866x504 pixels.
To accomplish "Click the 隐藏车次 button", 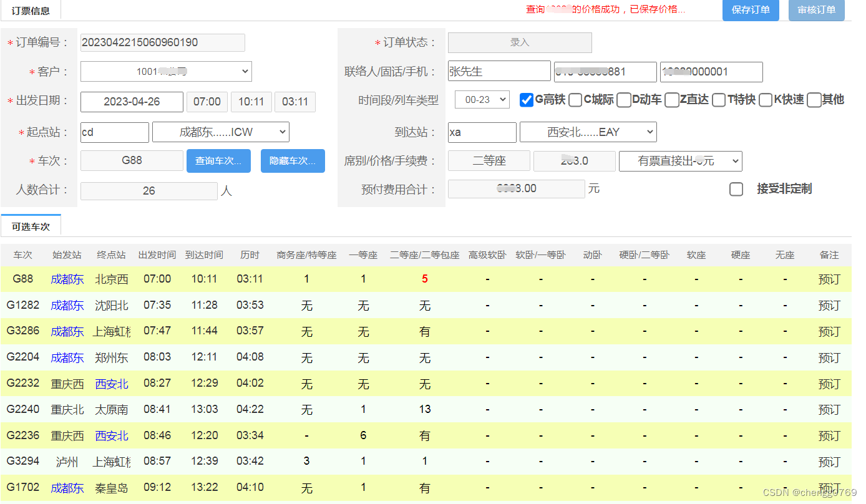I will point(293,161).
